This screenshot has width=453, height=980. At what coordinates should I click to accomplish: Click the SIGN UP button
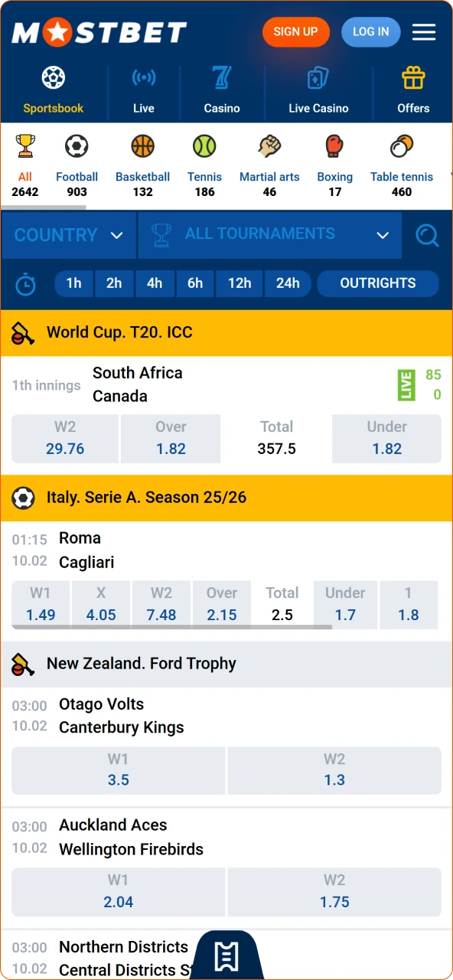(296, 31)
